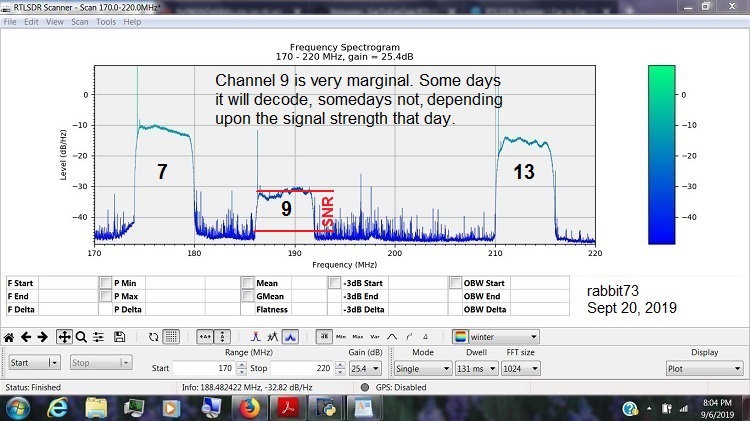Open the subplot configuration sliders icon

100,337
